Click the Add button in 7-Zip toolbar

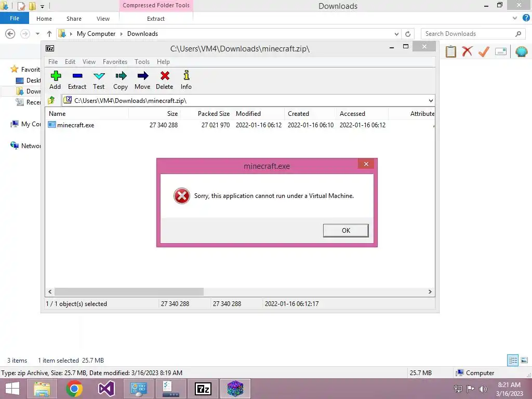[55, 80]
